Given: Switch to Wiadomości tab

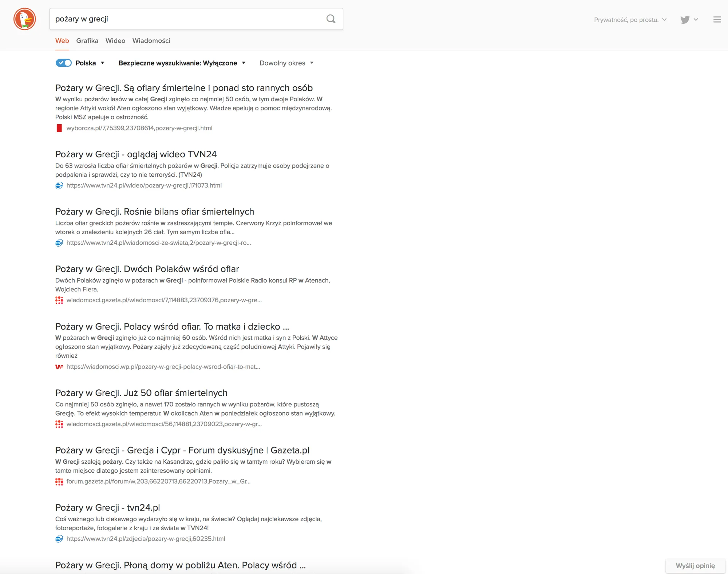Looking at the screenshot, I should [x=151, y=41].
